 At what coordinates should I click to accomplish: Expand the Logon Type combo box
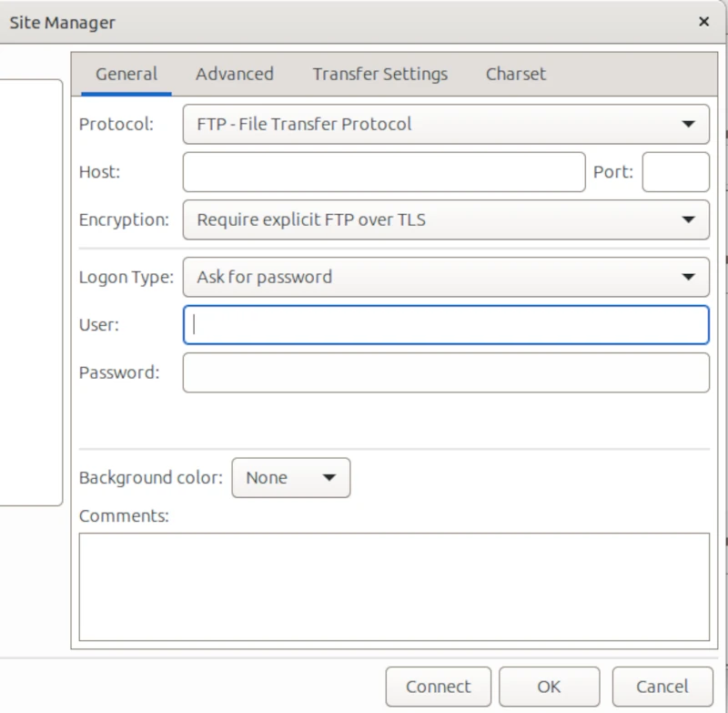point(446,278)
